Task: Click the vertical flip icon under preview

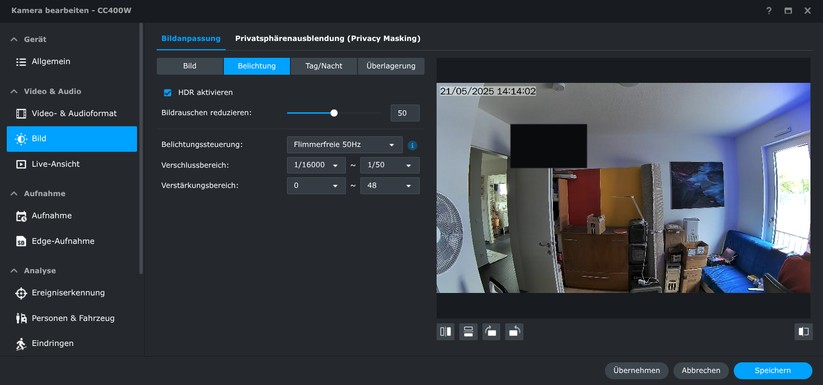Action: 468,331
